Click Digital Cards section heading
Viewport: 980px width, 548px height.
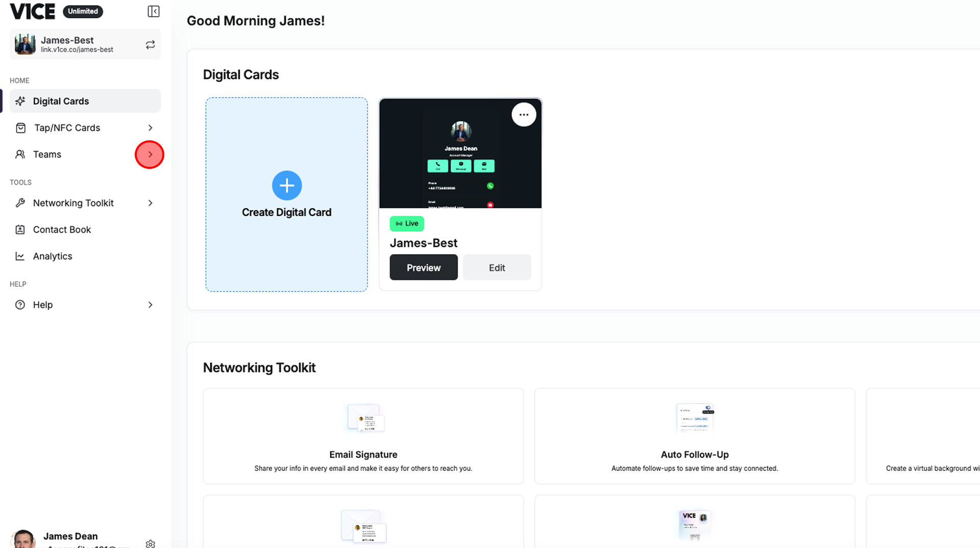(241, 74)
